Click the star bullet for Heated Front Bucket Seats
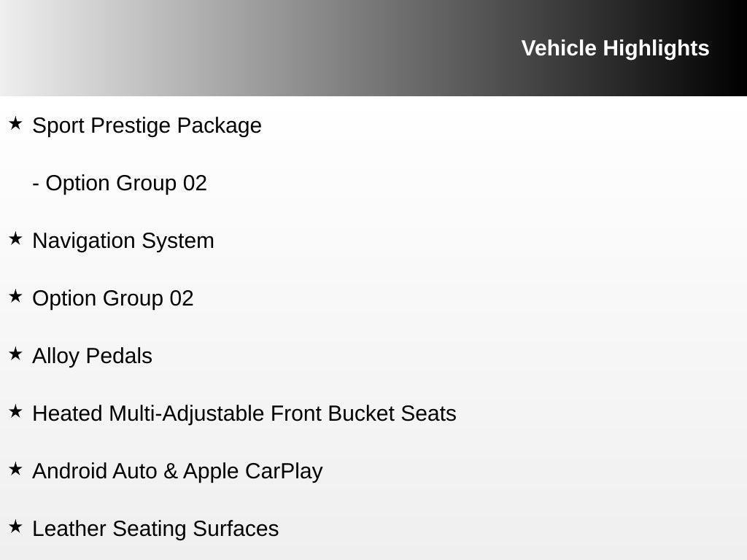This screenshot has width=747, height=560. click(x=15, y=411)
